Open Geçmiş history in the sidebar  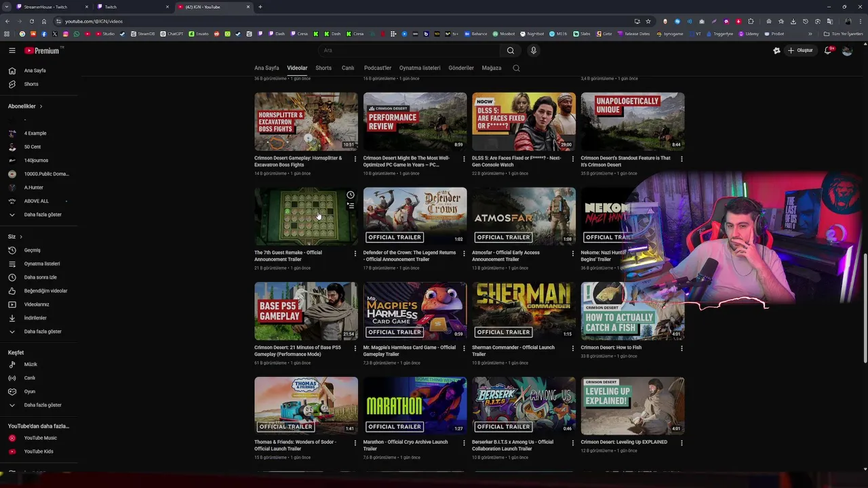(33, 250)
